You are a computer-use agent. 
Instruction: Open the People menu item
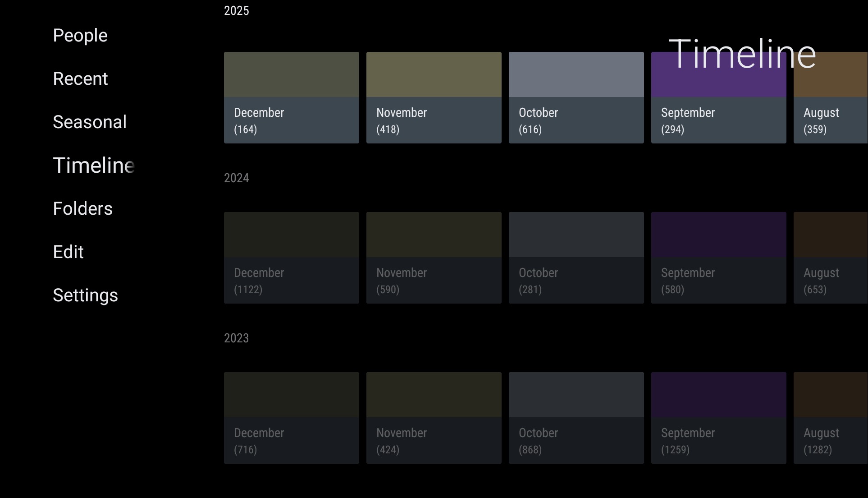(x=80, y=36)
